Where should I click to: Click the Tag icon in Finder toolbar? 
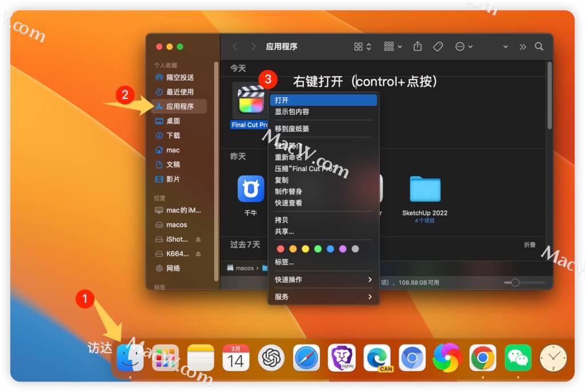click(x=438, y=46)
